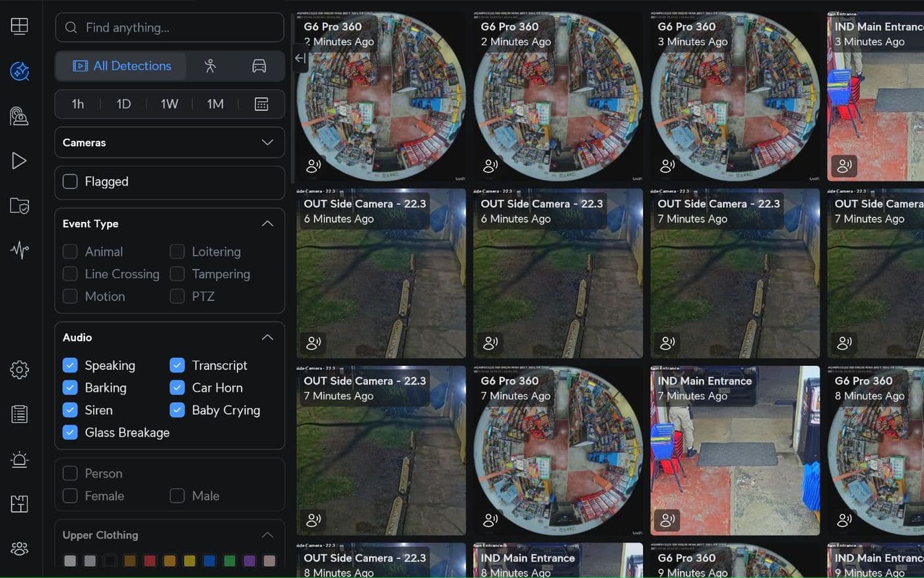924x578 pixels.
Task: Click audio icon on G6 Pro 360 7 Minutes Ago
Action: pos(490,520)
